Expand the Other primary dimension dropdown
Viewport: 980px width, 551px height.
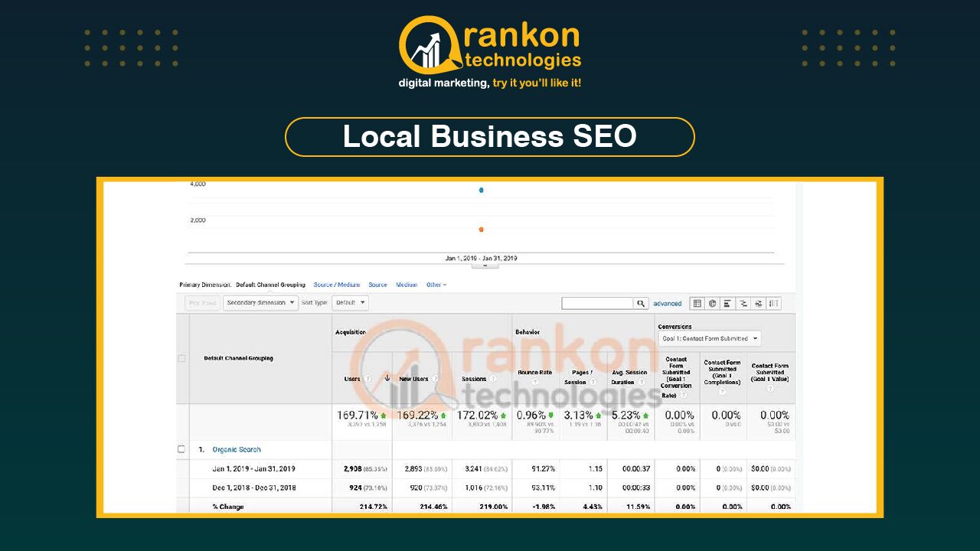pos(436,285)
